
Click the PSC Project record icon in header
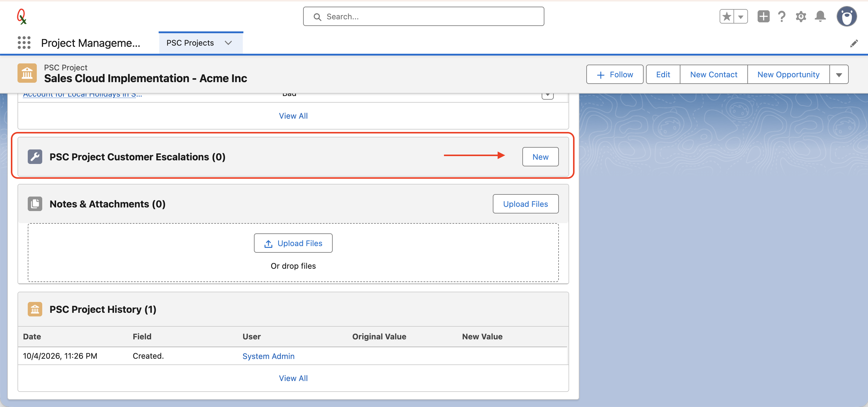pyautogui.click(x=27, y=73)
